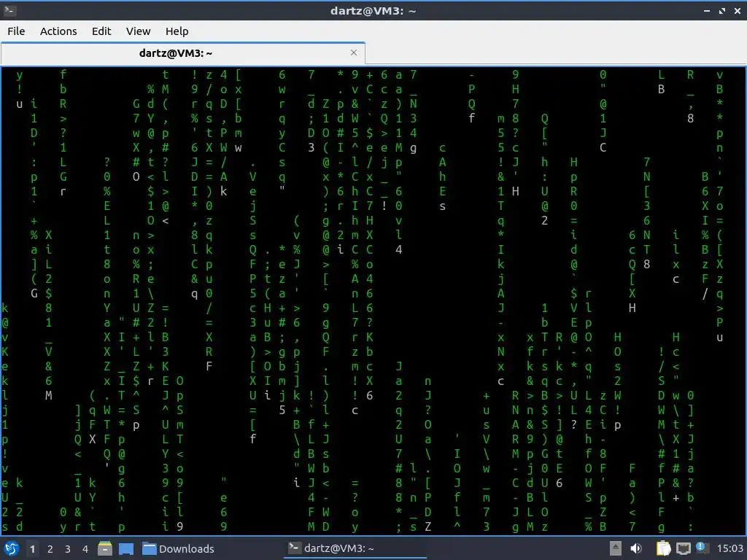The width and height of the screenshot is (747, 560).
Task: Open the File menu
Action: pyautogui.click(x=16, y=31)
